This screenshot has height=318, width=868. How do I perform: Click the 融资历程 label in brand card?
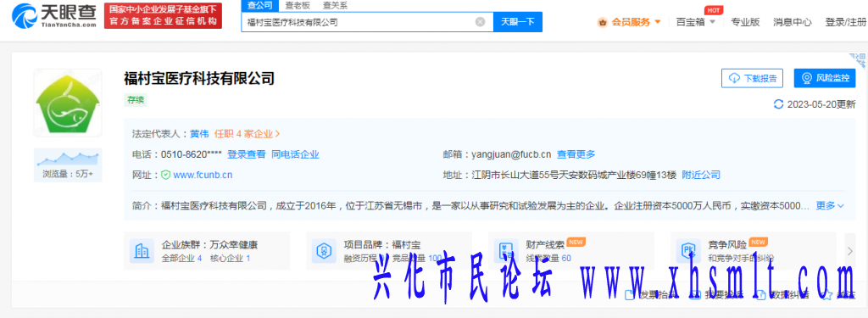[360, 258]
